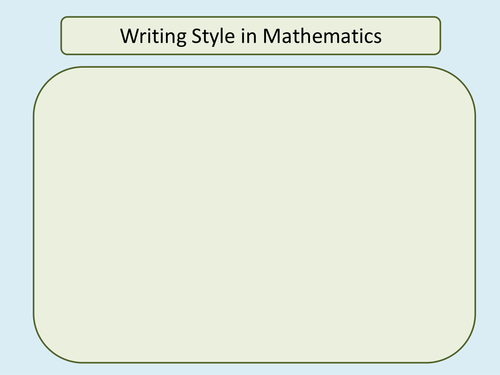
Task: Click the top-left rounded corner of the large box
Action: 48,81
